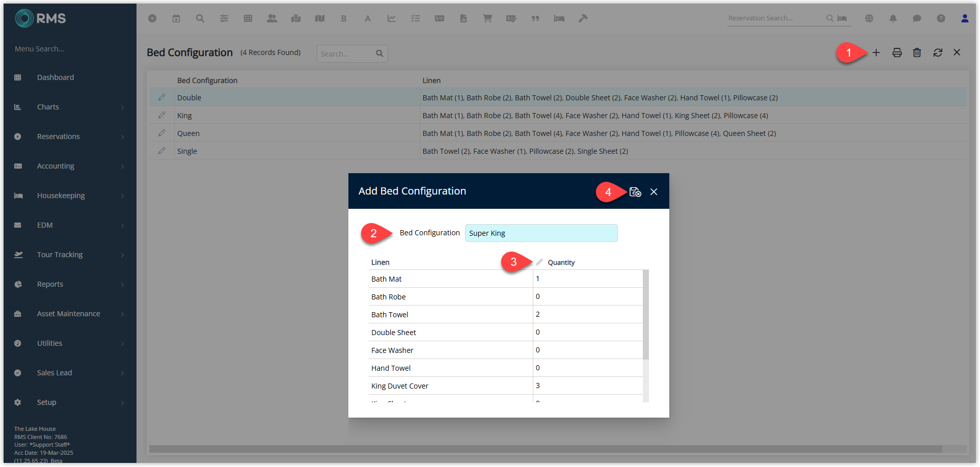Click pencil icon beside Quantity header
This screenshot has width=980, height=467.
(x=539, y=262)
